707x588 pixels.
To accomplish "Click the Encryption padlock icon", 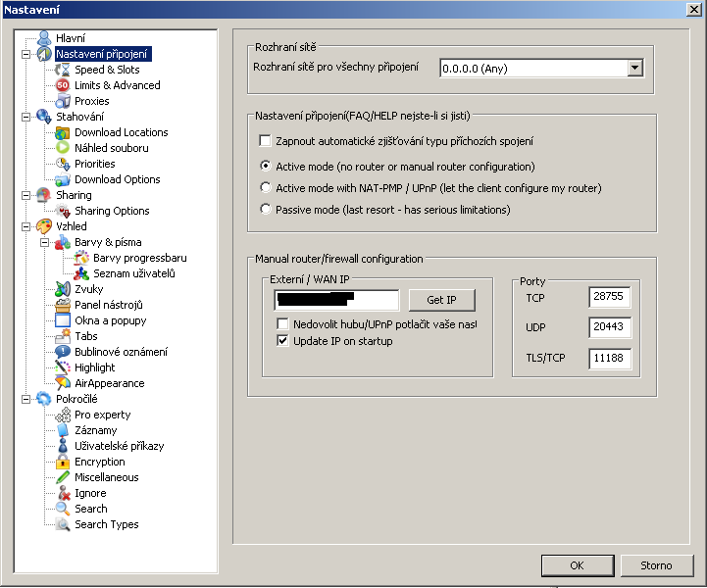I will point(64,462).
